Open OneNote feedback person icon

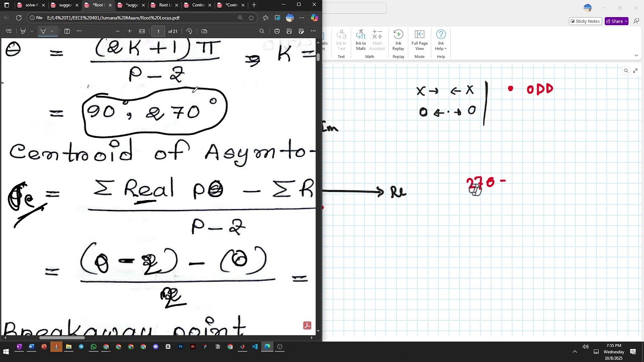click(636, 21)
